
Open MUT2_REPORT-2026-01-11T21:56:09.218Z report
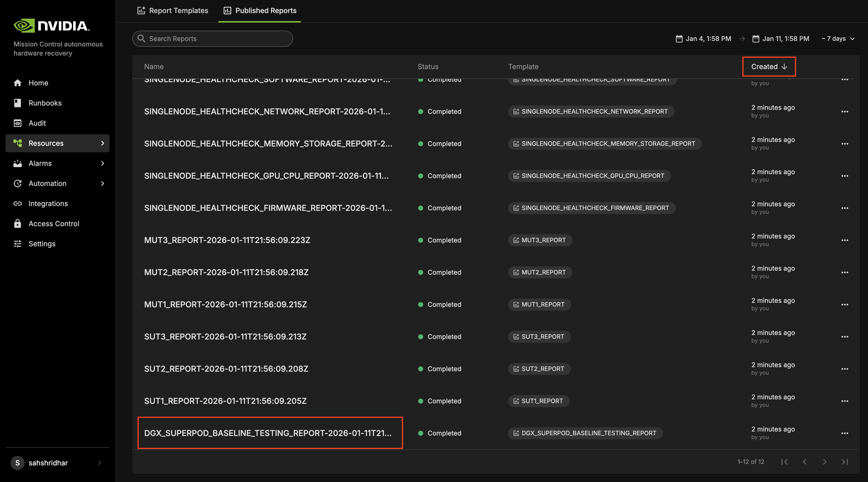coord(226,272)
